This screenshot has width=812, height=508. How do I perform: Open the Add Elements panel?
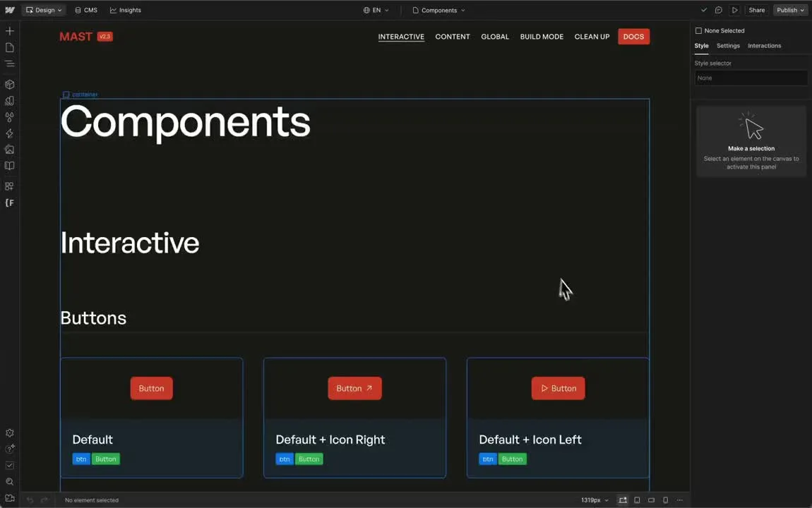tap(9, 30)
